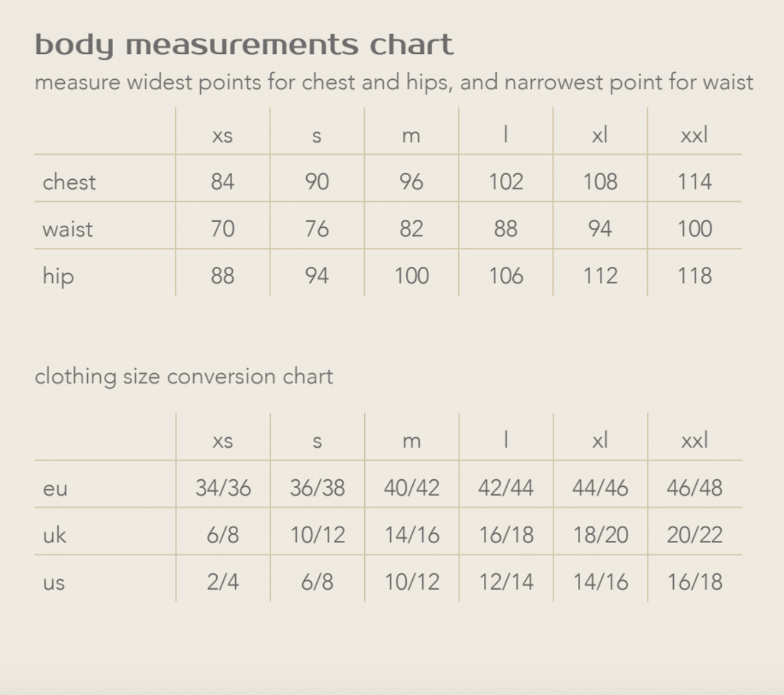The image size is (784, 695).
Task: Click the chest row label
Action: tap(69, 182)
